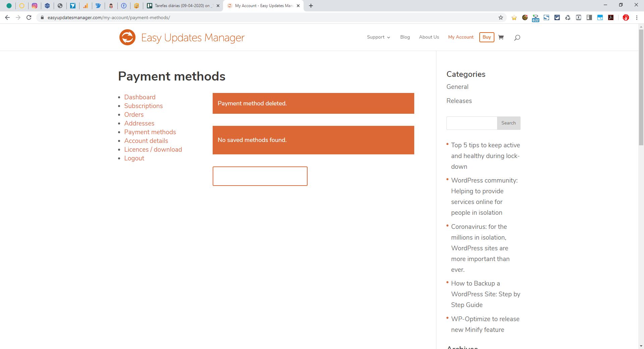The width and height of the screenshot is (644, 349).
Task: Open the pinned Facebook tab
Action: pos(124,6)
